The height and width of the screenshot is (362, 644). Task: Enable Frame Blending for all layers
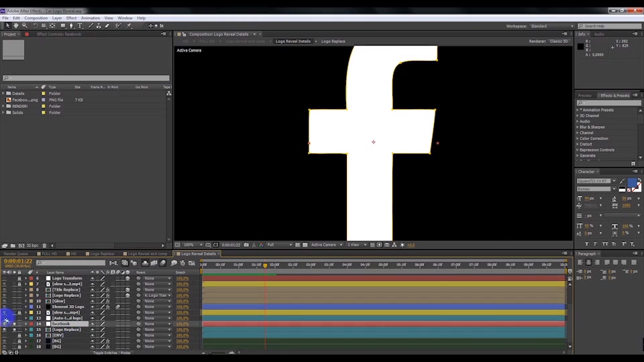154,263
